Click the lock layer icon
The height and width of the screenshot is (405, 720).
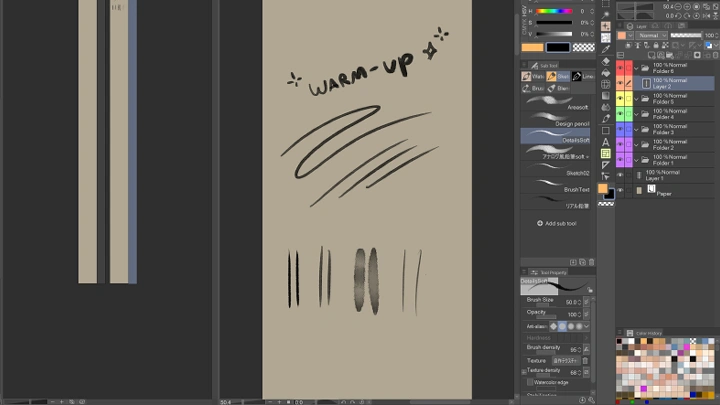656,45
